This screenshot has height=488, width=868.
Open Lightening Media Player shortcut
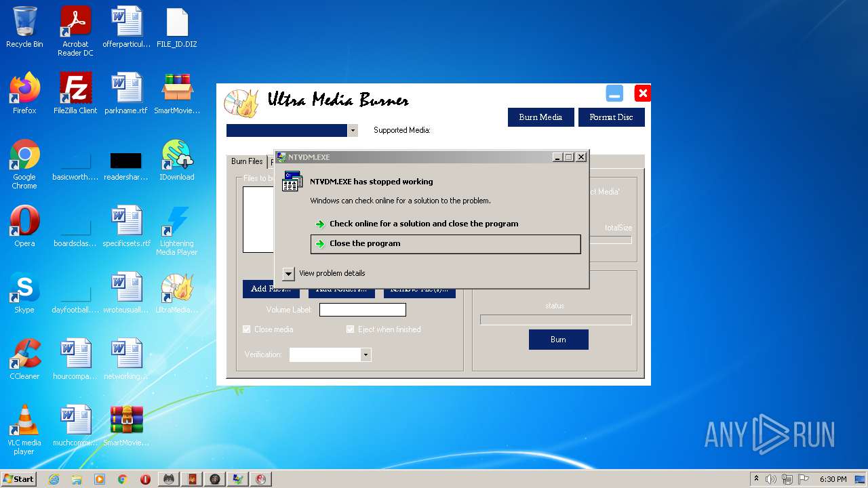tap(177, 231)
